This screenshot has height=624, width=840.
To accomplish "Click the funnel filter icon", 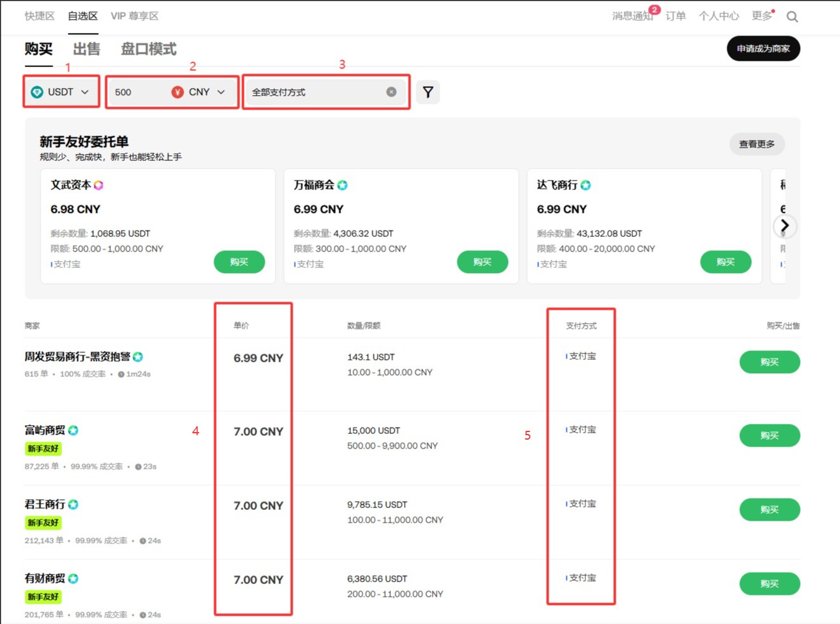I will point(428,92).
